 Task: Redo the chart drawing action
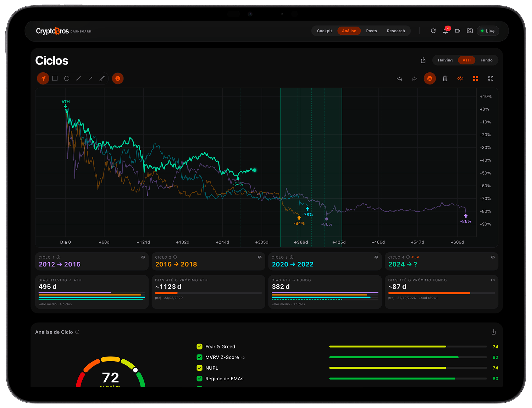click(x=415, y=78)
